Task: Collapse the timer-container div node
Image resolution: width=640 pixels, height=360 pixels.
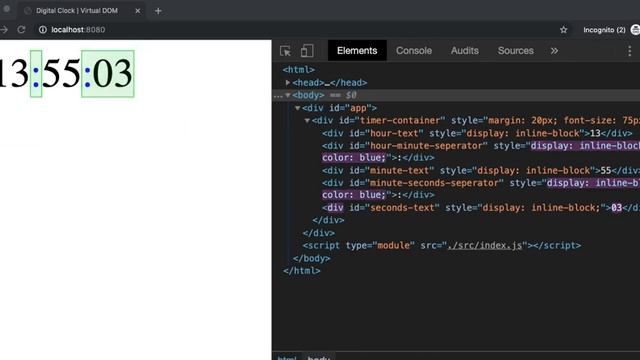Action: (307, 120)
